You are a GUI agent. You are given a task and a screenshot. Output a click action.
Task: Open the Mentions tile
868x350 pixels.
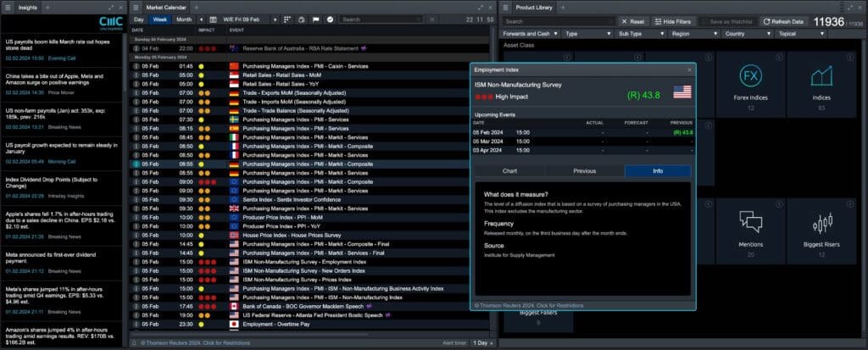[750, 231]
